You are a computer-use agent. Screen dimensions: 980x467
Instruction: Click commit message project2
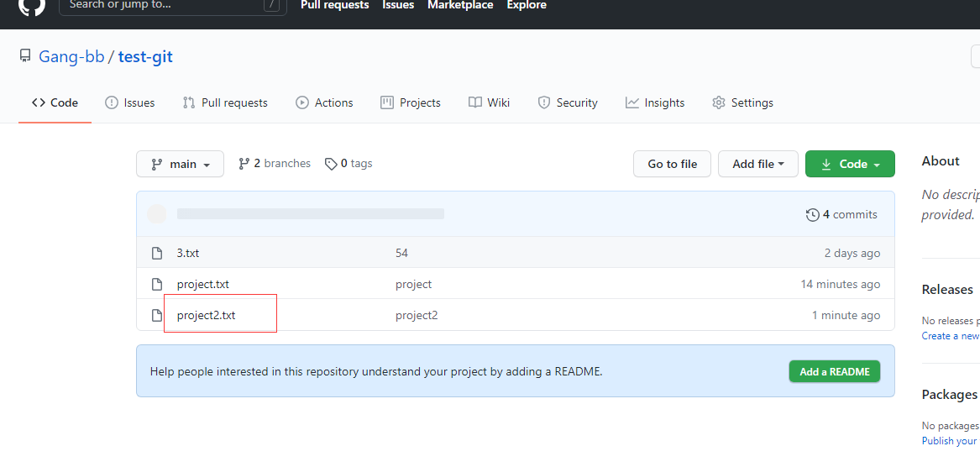click(x=417, y=316)
